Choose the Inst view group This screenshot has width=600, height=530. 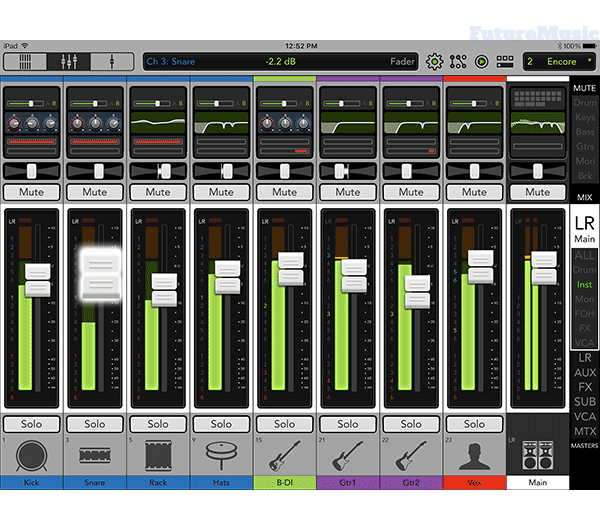[x=584, y=285]
